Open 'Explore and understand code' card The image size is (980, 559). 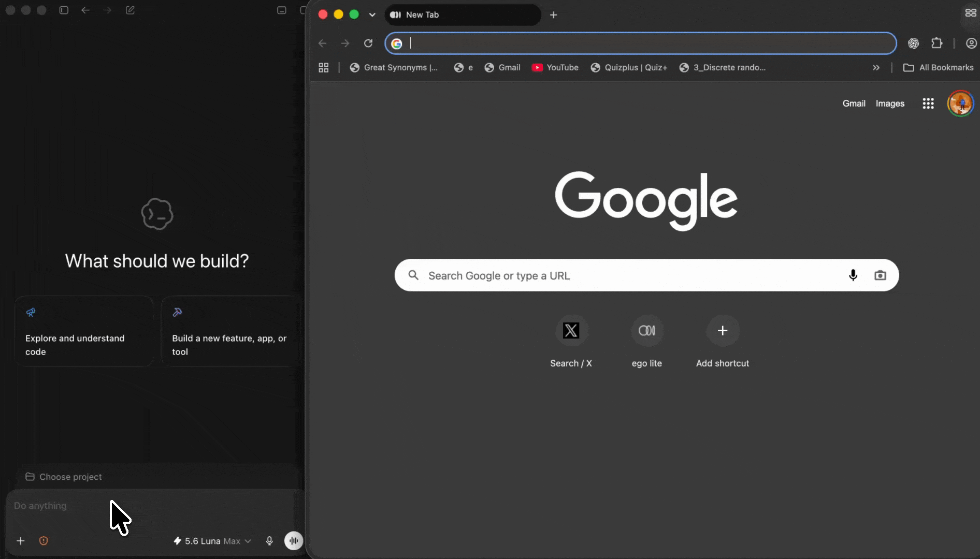(x=84, y=331)
